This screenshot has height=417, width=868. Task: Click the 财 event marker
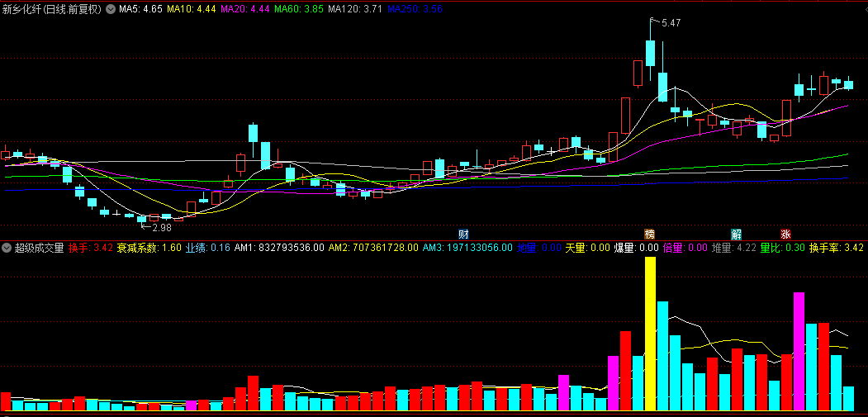[x=463, y=234]
